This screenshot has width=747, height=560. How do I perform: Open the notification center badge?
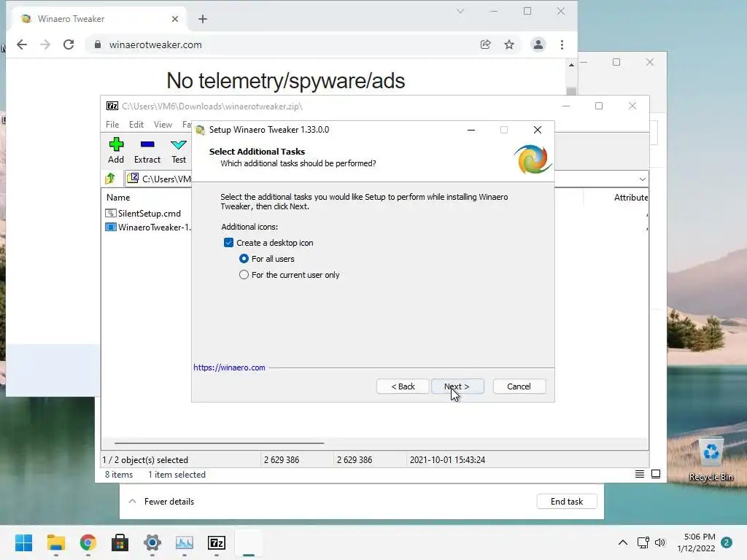727,542
